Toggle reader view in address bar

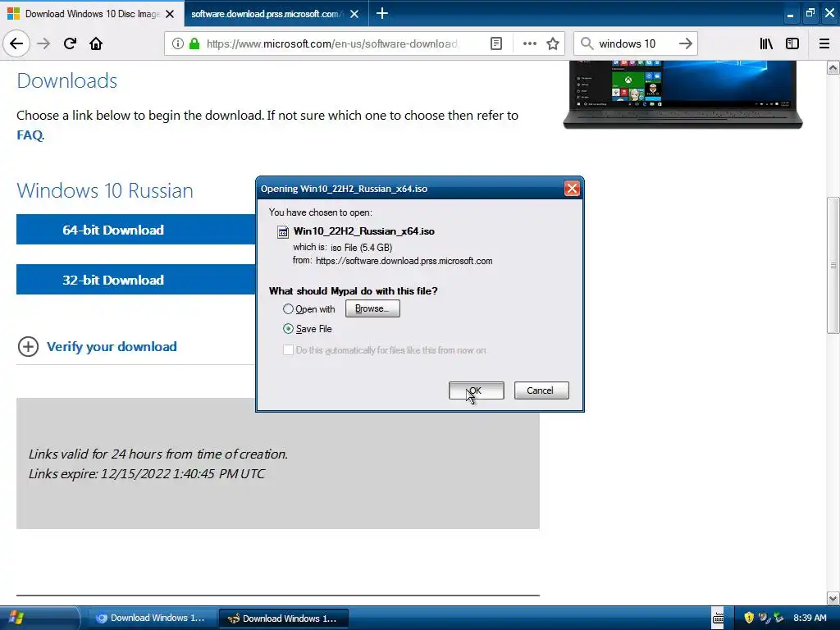point(496,44)
